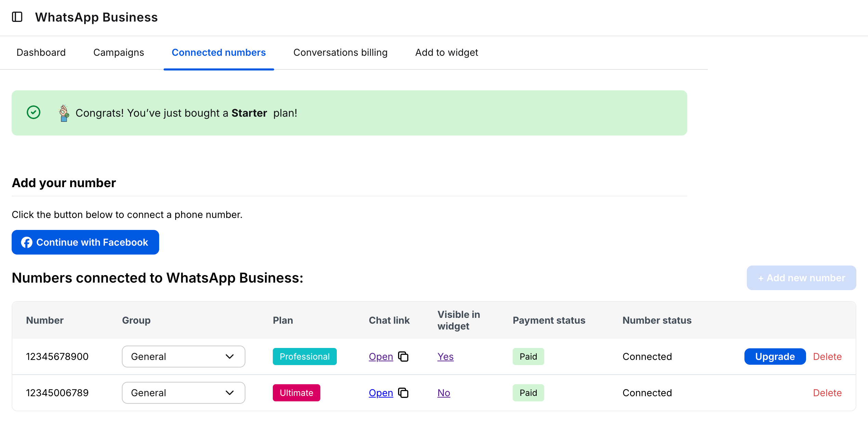Image resolution: width=868 pixels, height=427 pixels.
Task: Click the green success checkmark icon
Action: 34,113
